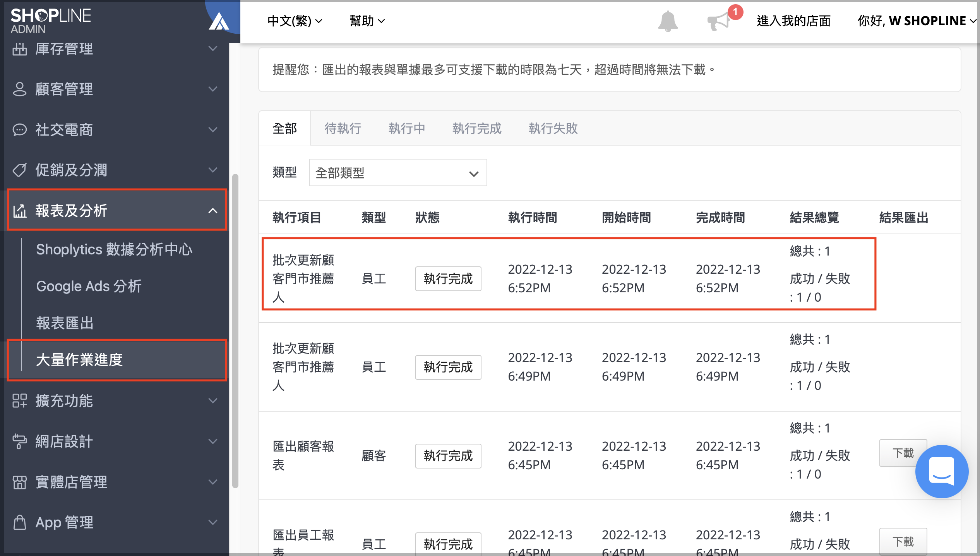Click the 結果匯出 column header

pyautogui.click(x=904, y=218)
